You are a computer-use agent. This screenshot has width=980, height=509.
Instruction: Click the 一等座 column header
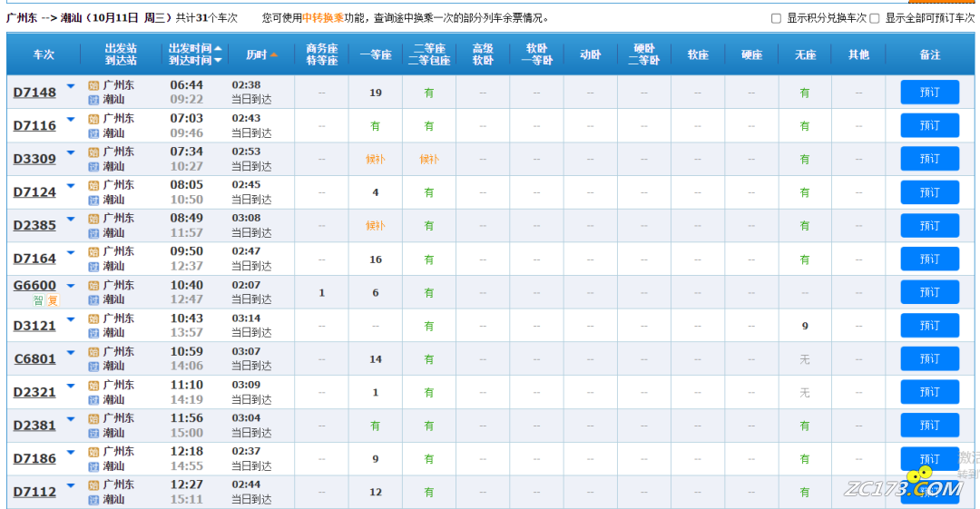pyautogui.click(x=376, y=55)
